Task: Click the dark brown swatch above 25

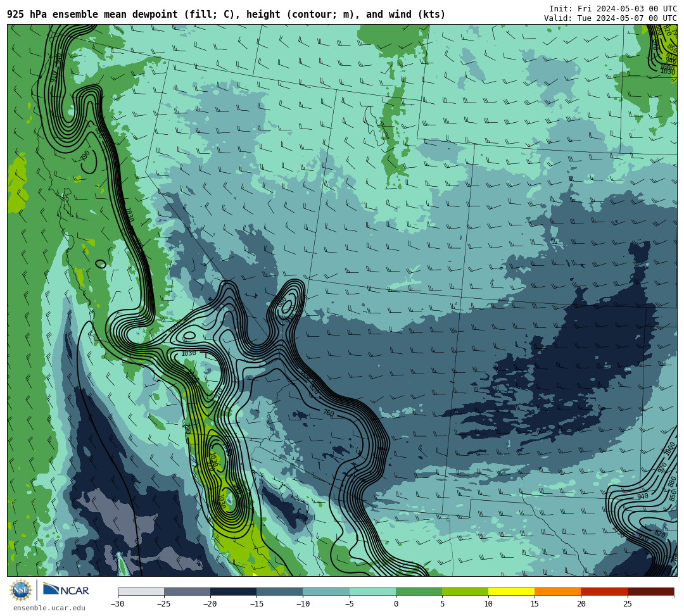Action: point(650,591)
